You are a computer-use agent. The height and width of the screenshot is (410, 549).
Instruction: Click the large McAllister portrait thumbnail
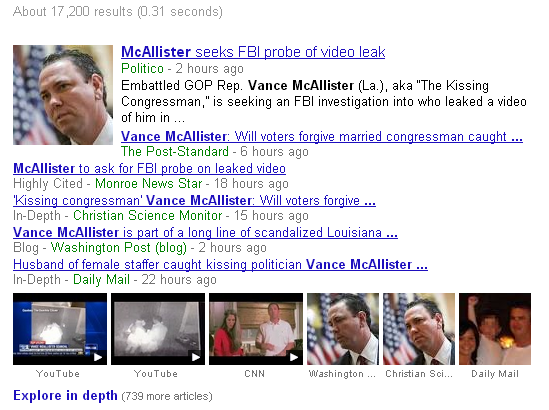pos(63,95)
